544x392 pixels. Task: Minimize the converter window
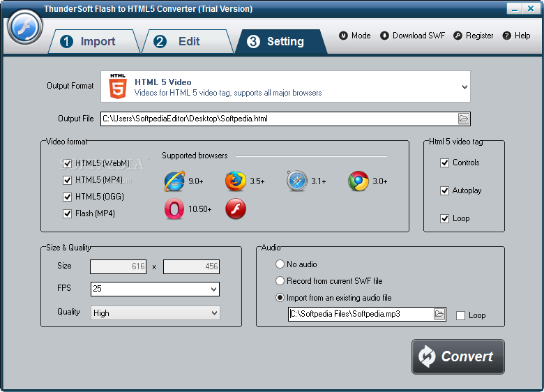[515, 8]
